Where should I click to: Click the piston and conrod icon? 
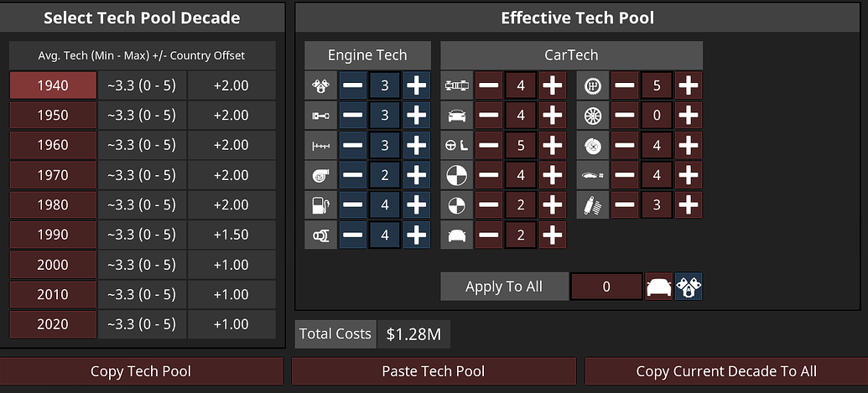(320, 116)
